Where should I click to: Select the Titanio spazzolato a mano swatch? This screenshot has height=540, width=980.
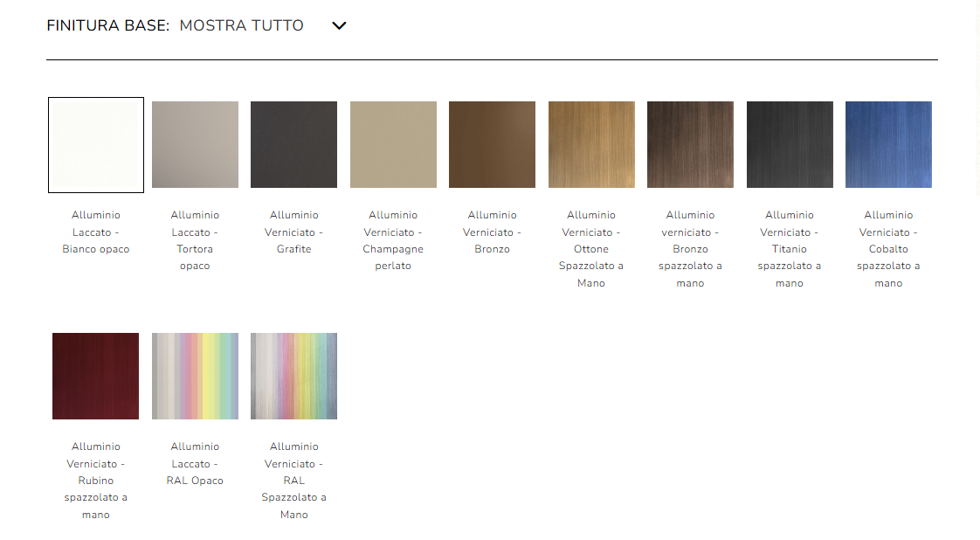[790, 144]
